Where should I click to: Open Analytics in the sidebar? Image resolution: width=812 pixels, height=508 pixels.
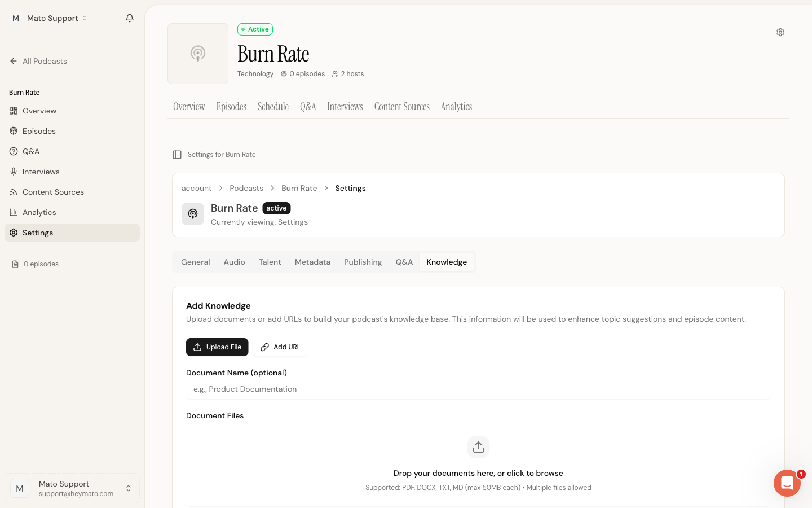pyautogui.click(x=72, y=212)
